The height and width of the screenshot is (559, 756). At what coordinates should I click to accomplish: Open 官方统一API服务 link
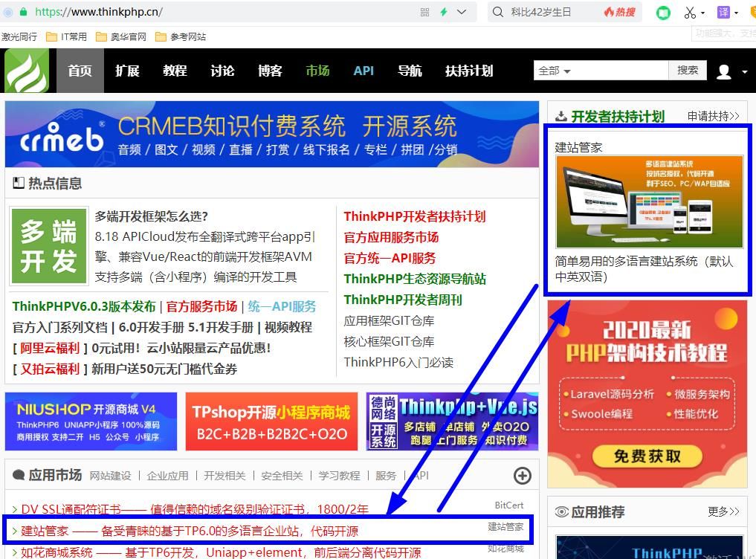coord(390,258)
